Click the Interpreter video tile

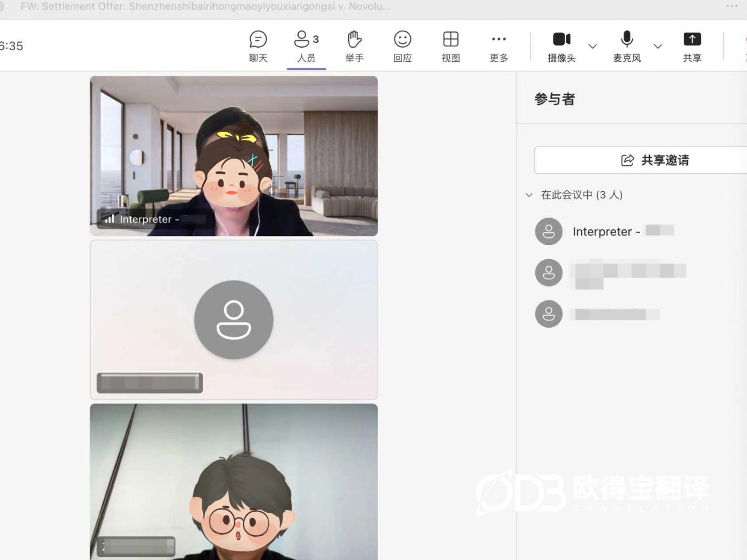[234, 156]
